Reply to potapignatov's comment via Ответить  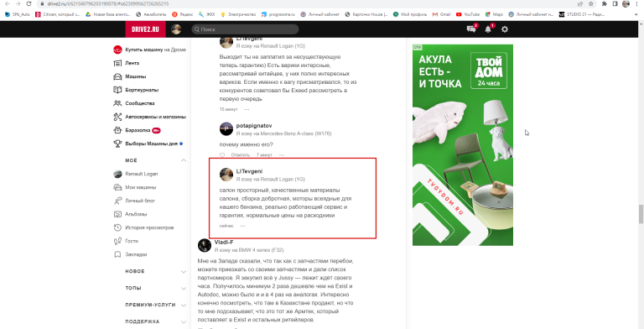tap(241, 155)
